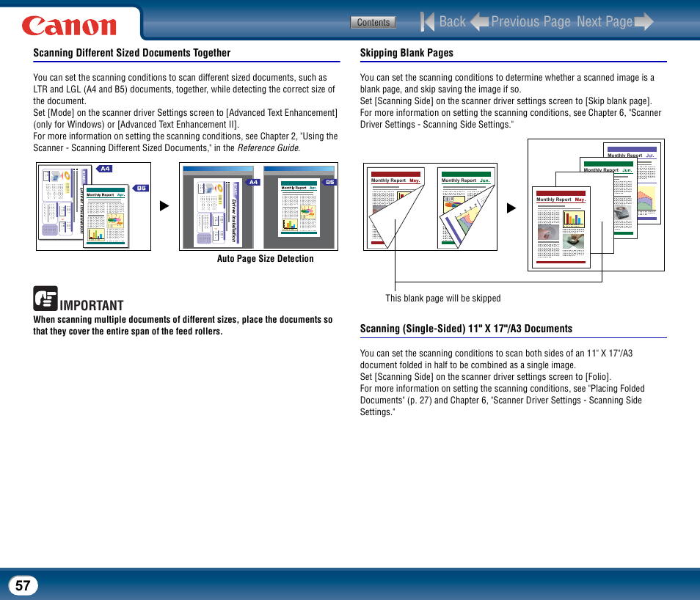The width and height of the screenshot is (700, 600).
Task: Click text 'Driver Settings - Scanning Side Settings."'
Action: tap(437, 125)
